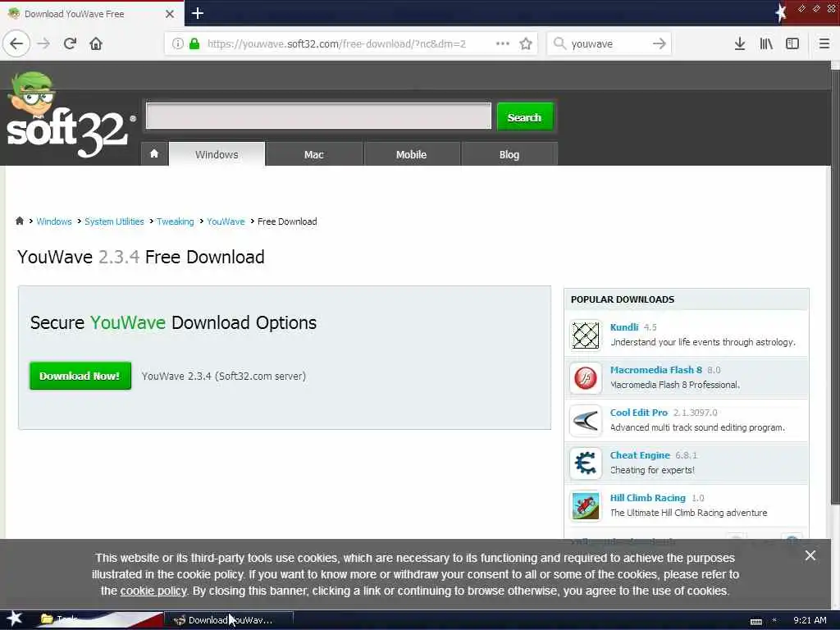Screen dimensions: 840x630
Task: Switch to the Windows tab
Action: click(217, 154)
